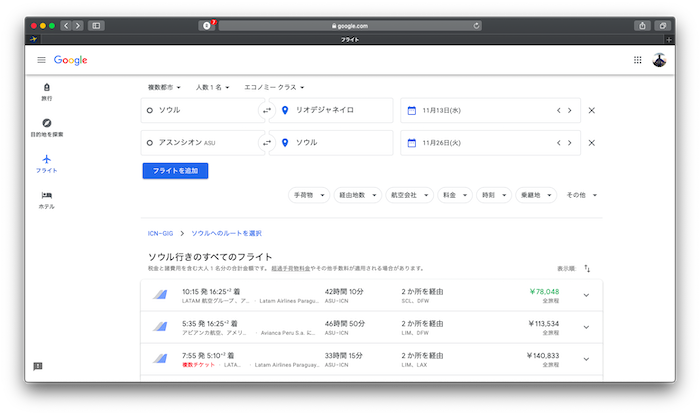Open the エコノミー クラス dropdown
This screenshot has width=700, height=415.
pos(274,87)
